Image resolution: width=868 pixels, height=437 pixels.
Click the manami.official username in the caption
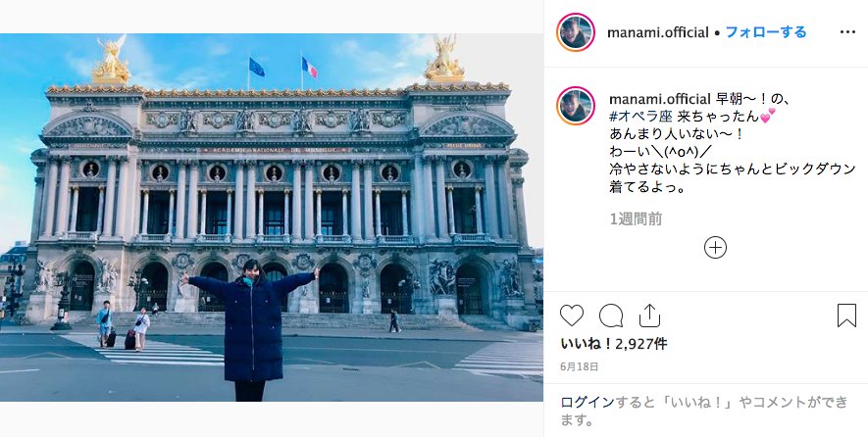(659, 99)
